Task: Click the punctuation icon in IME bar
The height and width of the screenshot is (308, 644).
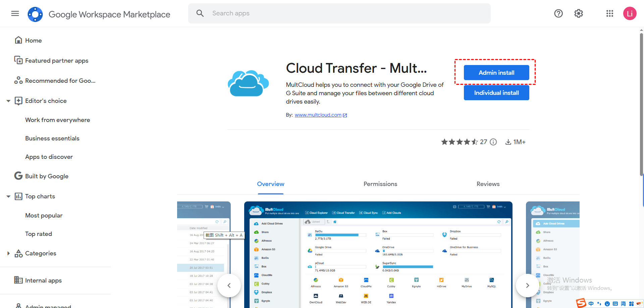Action: pos(599,304)
